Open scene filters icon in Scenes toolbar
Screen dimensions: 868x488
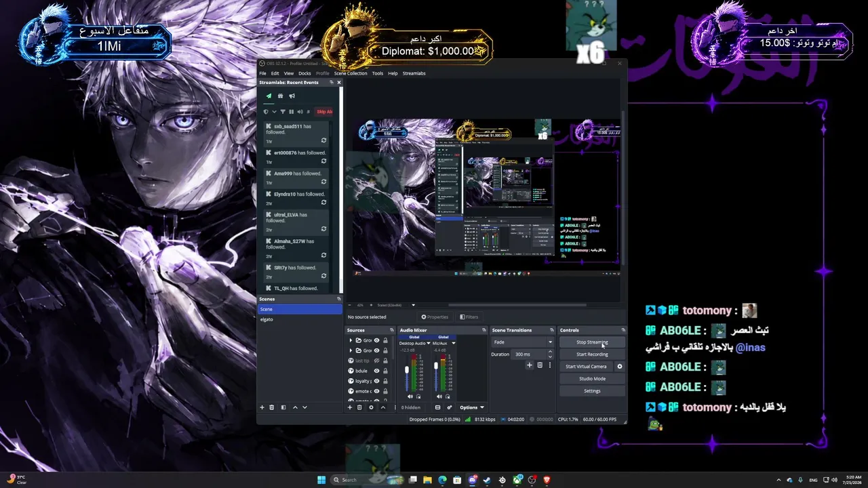pyautogui.click(x=283, y=407)
